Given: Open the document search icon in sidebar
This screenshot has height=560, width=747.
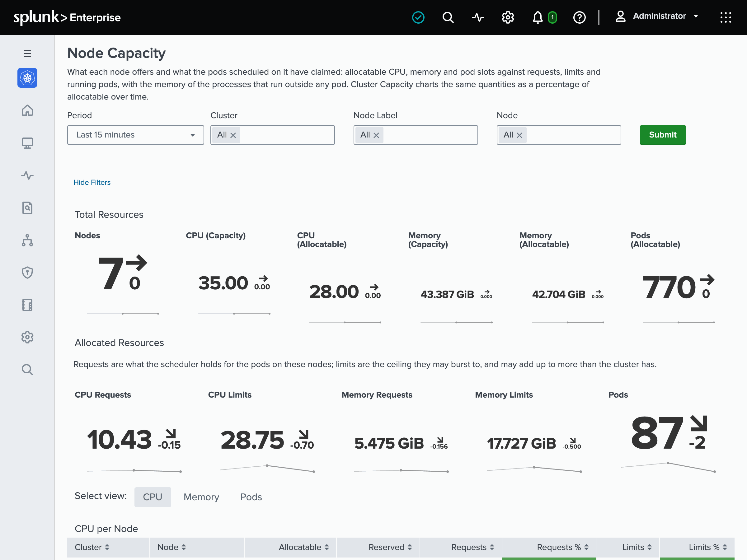Looking at the screenshot, I should (27, 208).
